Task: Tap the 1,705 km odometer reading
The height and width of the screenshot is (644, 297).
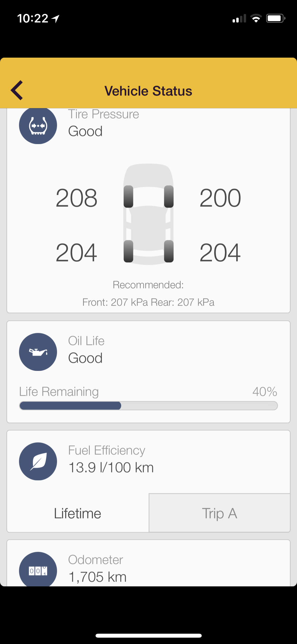Action: coord(98,577)
